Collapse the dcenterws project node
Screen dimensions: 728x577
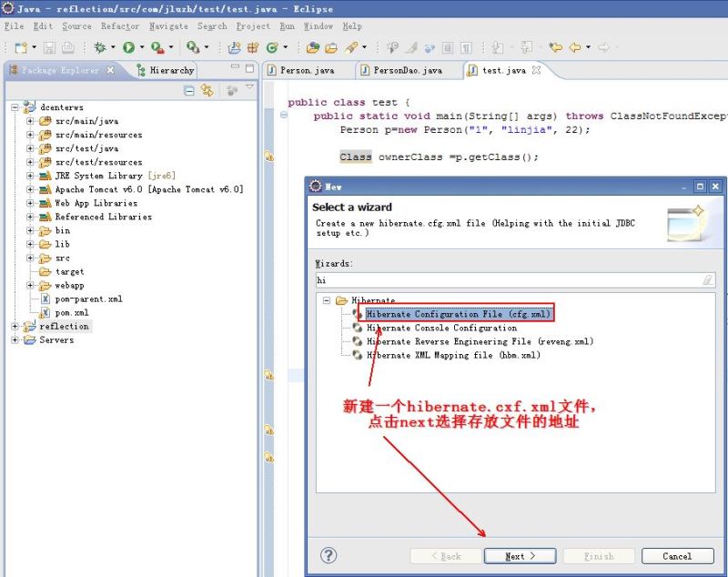click(15, 107)
